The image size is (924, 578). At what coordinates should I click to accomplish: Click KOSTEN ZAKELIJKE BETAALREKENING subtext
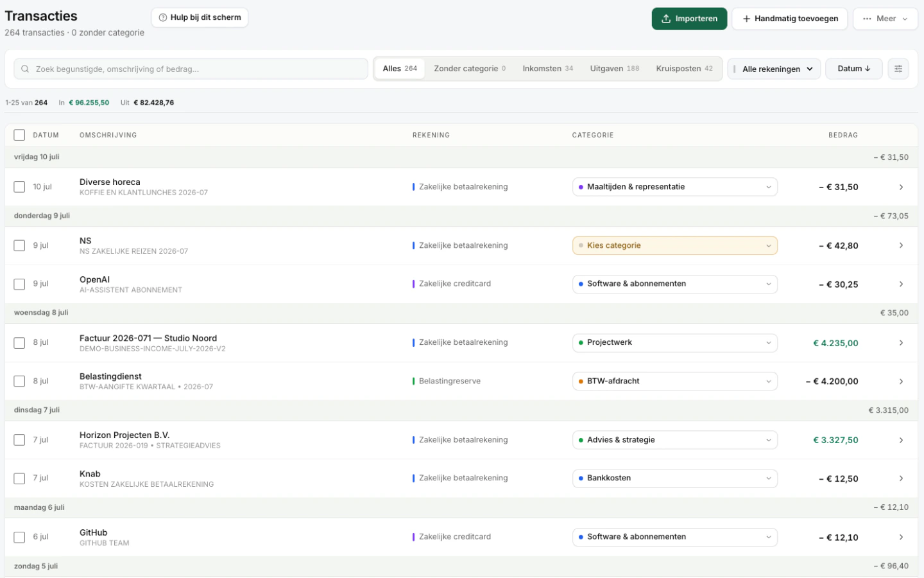click(147, 485)
